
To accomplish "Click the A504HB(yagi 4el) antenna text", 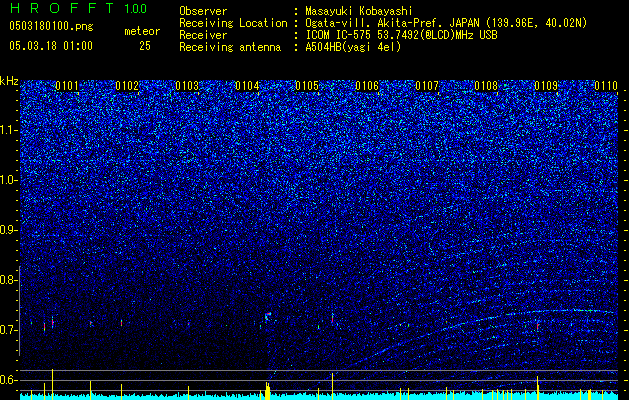I will coord(353,47).
